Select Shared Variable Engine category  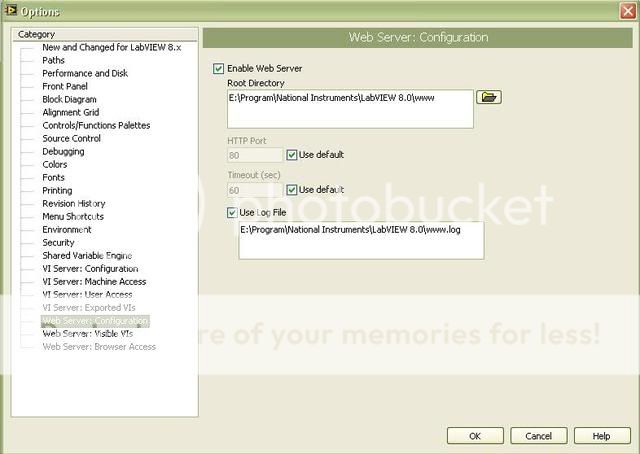click(x=87, y=256)
